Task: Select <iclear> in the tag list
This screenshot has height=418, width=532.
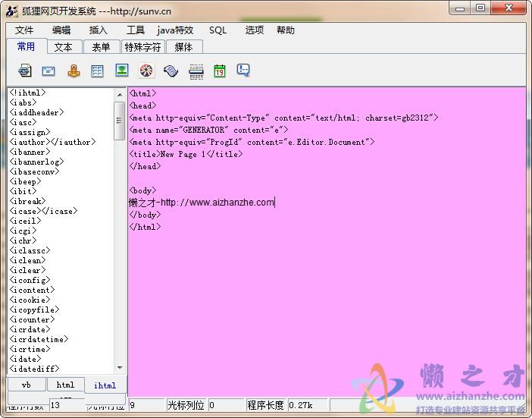Action: [x=27, y=270]
